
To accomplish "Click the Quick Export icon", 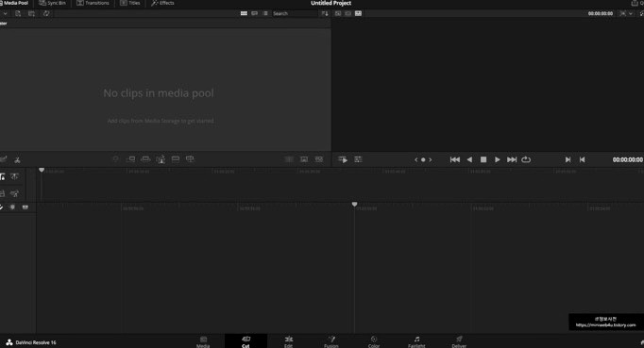I will pos(635,3).
